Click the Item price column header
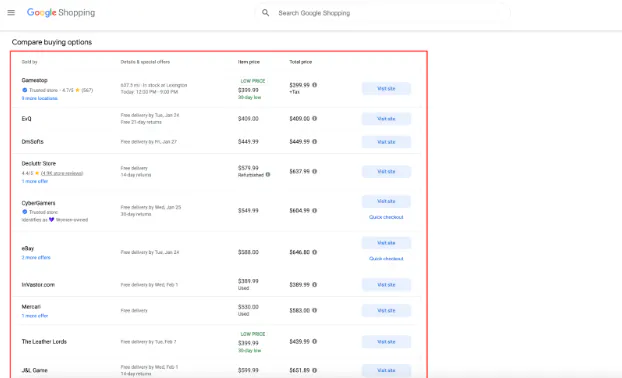The image size is (622, 378). 249,62
